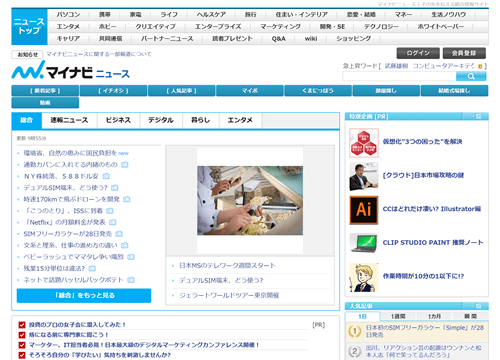Screen dimensions: 500x360
Task: Switch to the 速報ニュース tab
Action: pos(69,120)
